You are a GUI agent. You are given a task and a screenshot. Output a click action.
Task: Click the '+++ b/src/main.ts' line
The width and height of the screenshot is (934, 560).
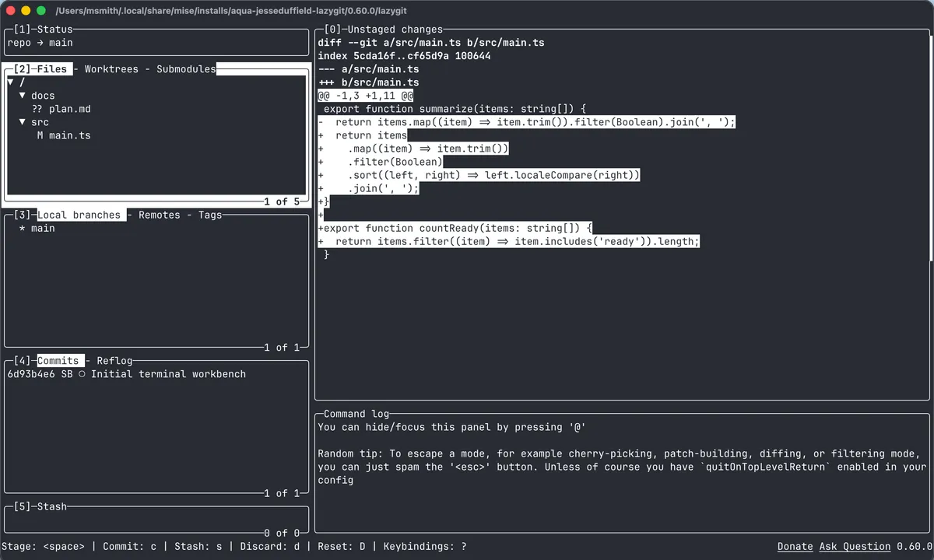coord(368,82)
